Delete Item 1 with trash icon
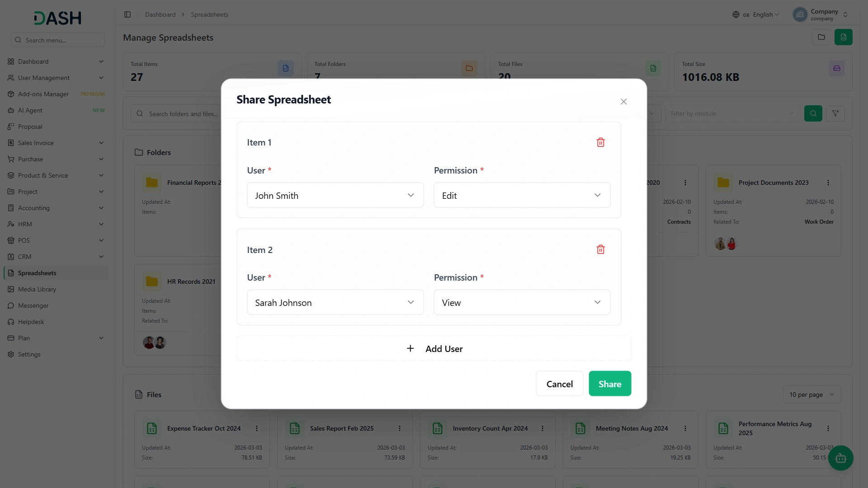This screenshot has height=488, width=868. click(x=600, y=142)
